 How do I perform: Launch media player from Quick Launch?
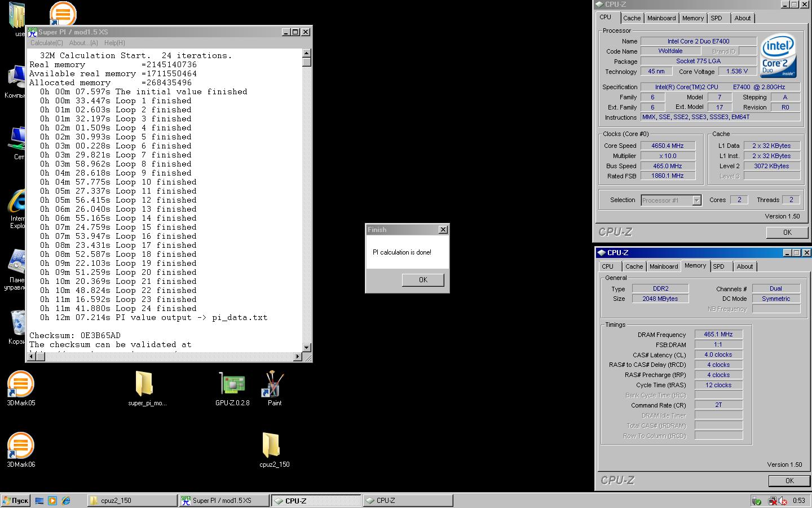coord(52,500)
